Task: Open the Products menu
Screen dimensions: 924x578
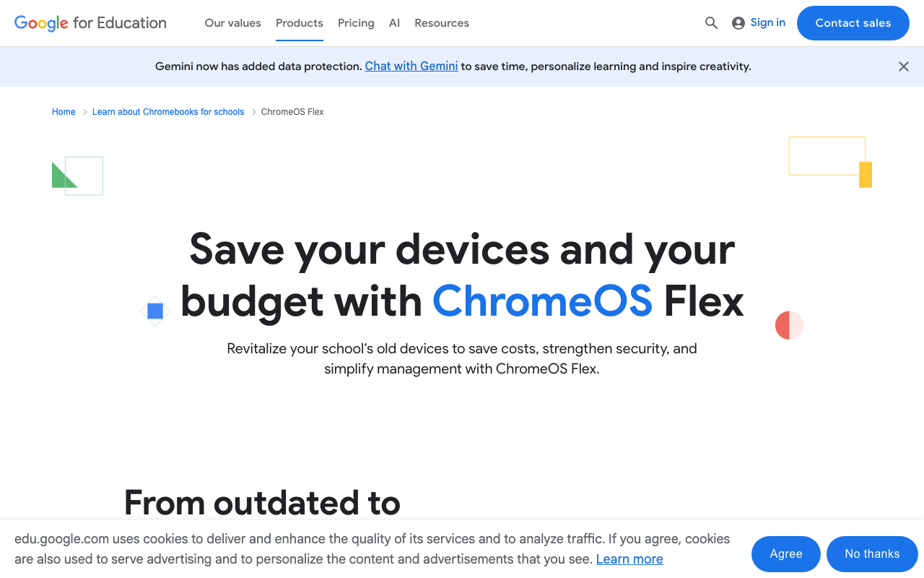Action: pyautogui.click(x=299, y=22)
